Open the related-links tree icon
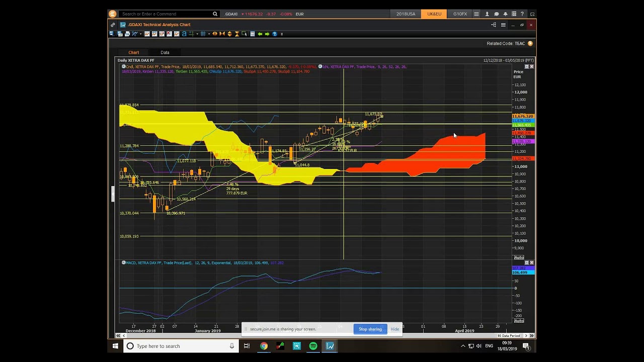Viewport: 644px width, 362px height. tap(494, 25)
